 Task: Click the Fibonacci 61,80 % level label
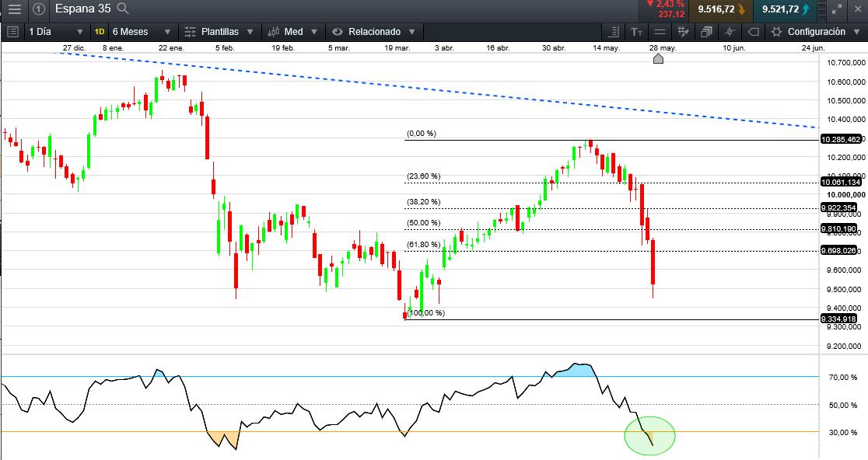423,244
